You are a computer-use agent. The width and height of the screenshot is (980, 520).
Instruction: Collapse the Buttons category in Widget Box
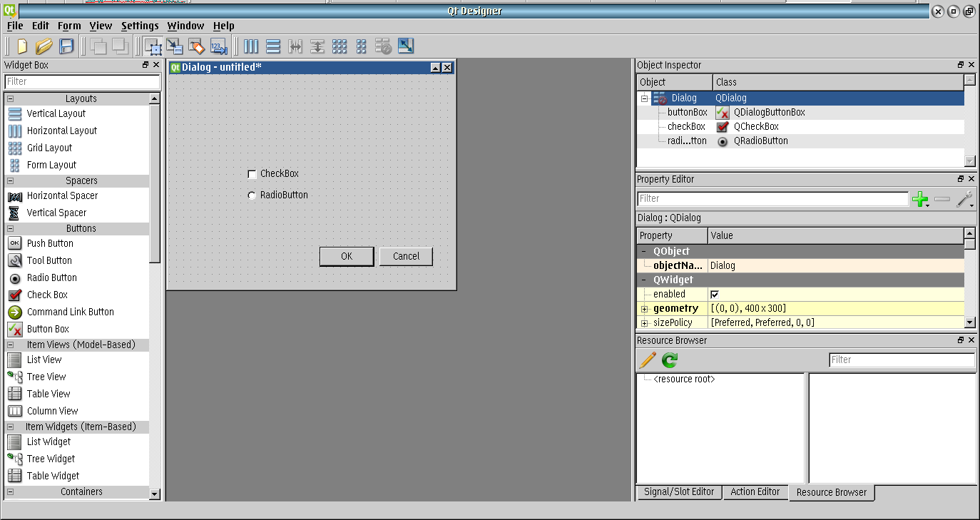pyautogui.click(x=11, y=229)
